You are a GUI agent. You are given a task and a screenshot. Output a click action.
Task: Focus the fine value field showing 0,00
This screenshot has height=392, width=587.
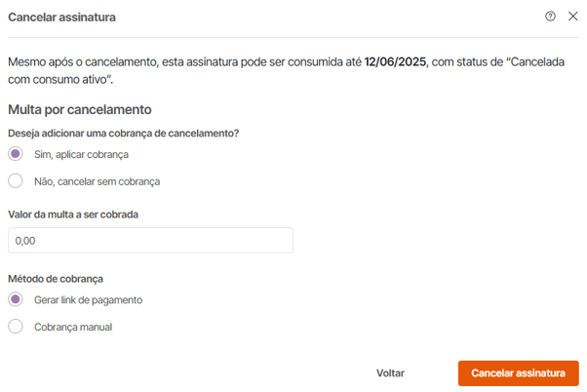(x=150, y=240)
